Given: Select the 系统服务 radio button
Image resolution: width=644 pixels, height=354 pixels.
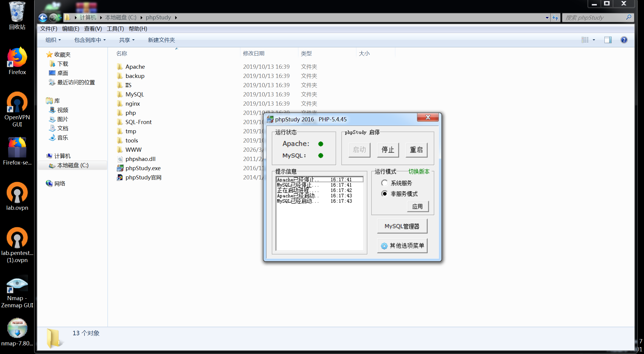Looking at the screenshot, I should point(384,183).
